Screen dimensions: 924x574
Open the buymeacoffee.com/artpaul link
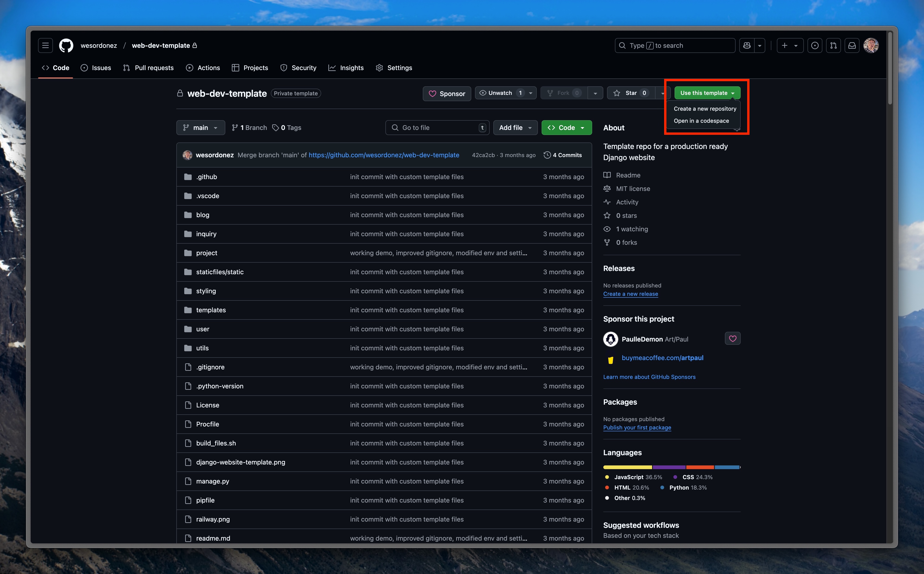[662, 358]
